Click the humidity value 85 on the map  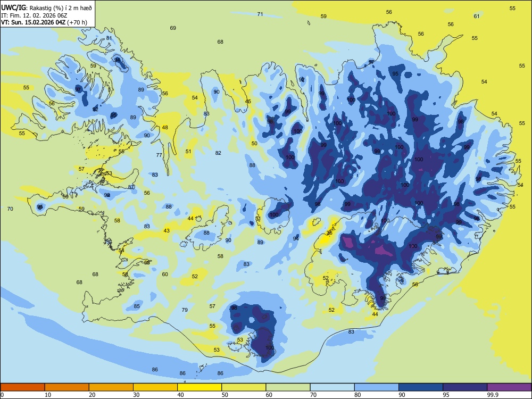137,306
